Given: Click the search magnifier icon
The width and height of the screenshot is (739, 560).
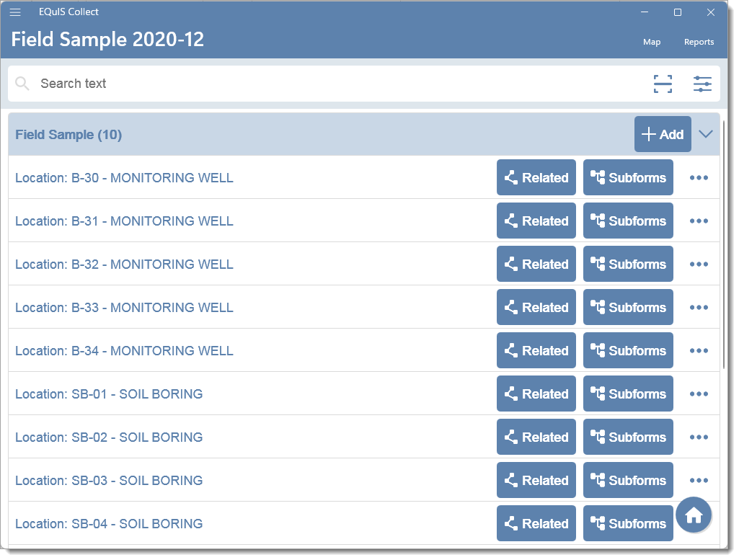Looking at the screenshot, I should [22, 84].
